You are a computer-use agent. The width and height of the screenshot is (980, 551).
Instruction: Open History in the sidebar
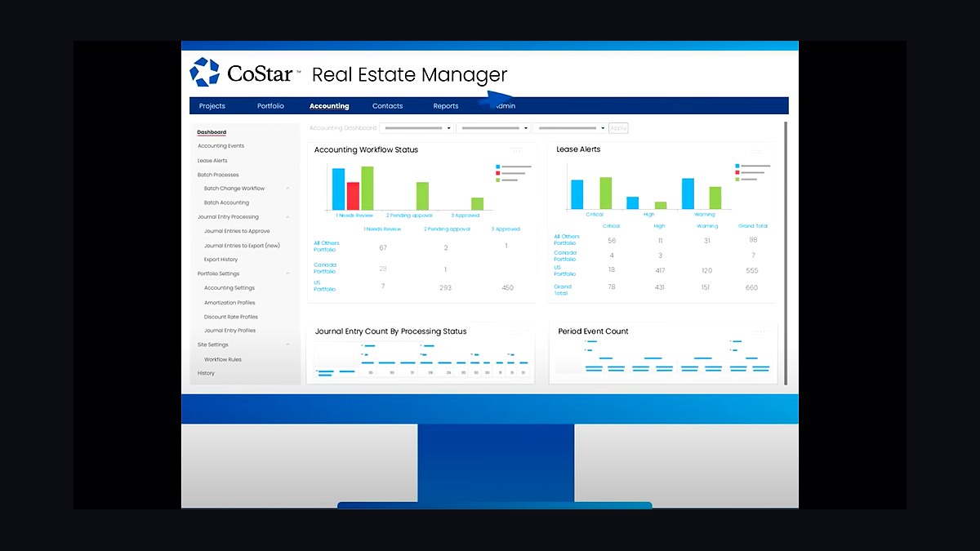click(x=206, y=373)
